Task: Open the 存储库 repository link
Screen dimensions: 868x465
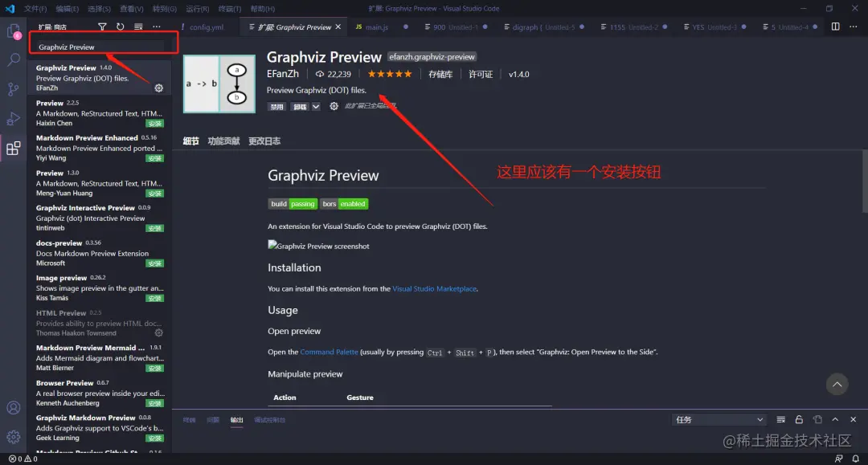Action: point(440,74)
